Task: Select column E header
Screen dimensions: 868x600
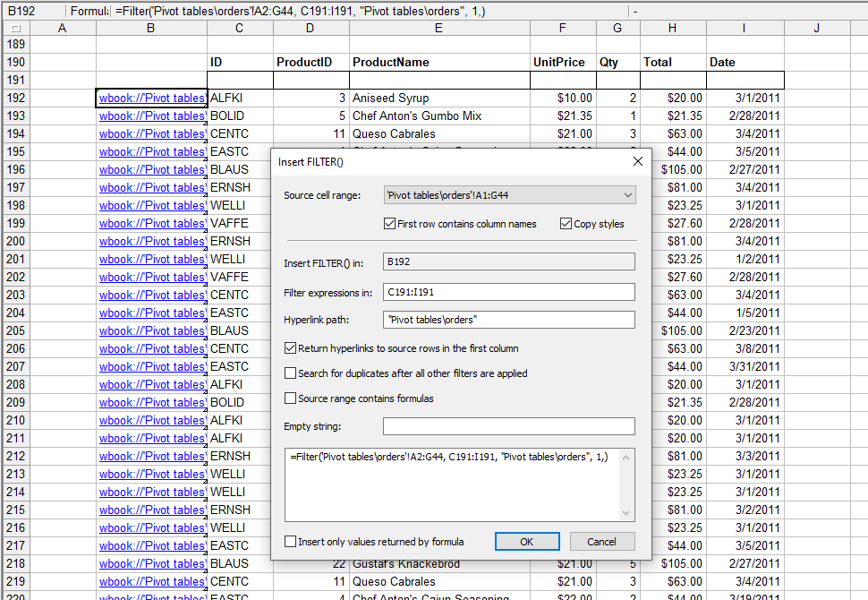Action: coord(438,29)
